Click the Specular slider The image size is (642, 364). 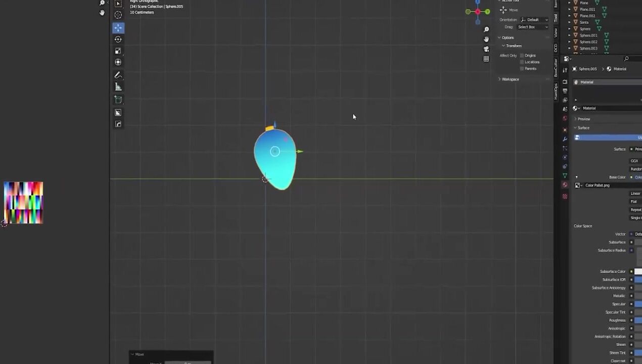[638, 304]
